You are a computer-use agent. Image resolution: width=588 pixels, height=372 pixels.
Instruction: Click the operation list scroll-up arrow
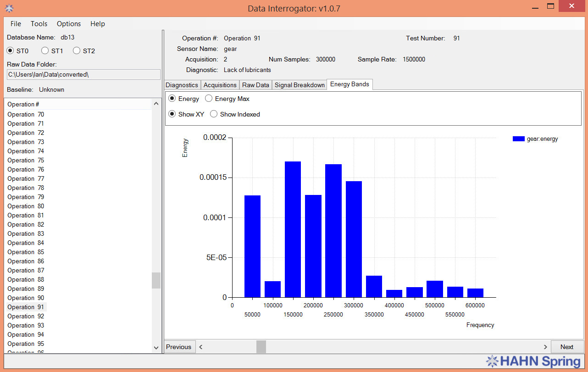pyautogui.click(x=156, y=103)
